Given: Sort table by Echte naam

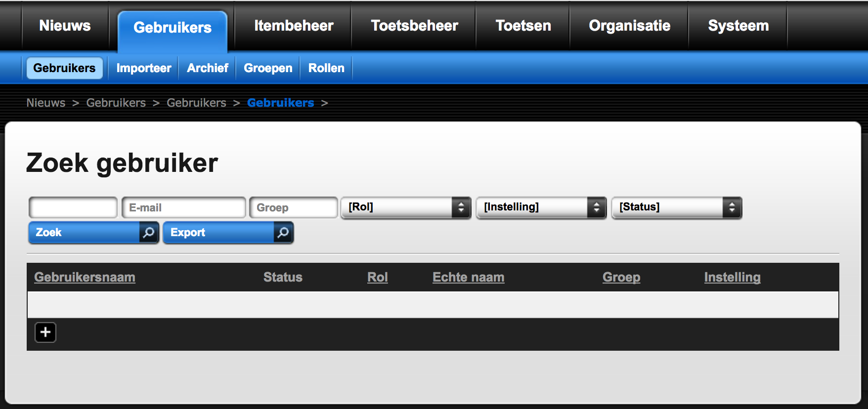Looking at the screenshot, I should tap(468, 277).
